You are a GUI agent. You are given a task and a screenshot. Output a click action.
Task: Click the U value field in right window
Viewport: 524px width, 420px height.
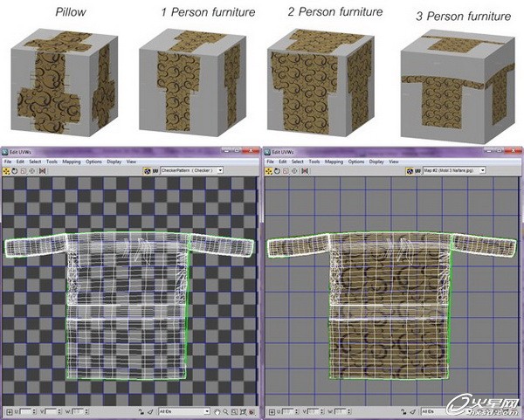pyautogui.click(x=288, y=411)
